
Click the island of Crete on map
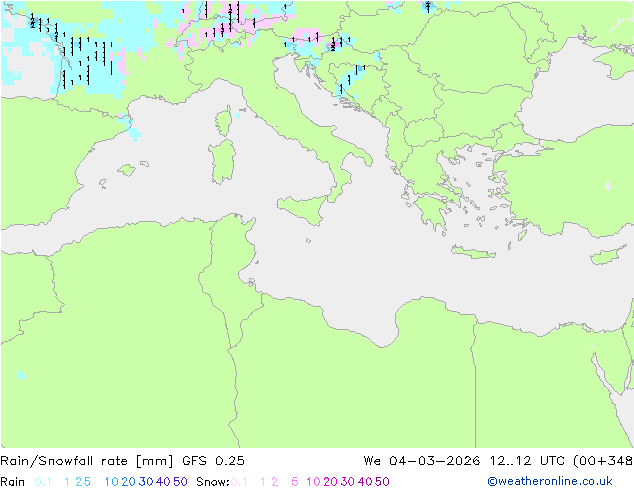click(473, 252)
